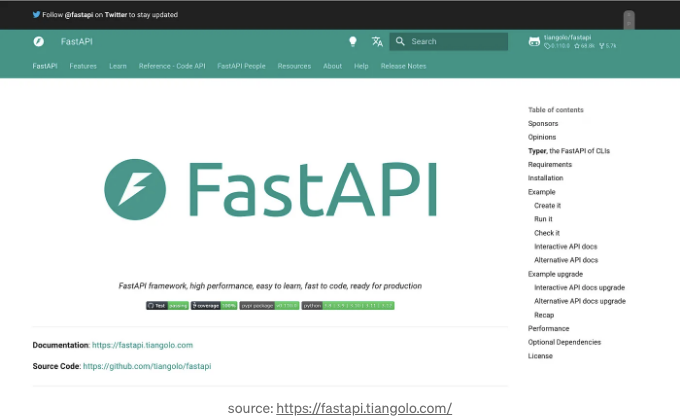Select the FastAPI navigation tab

click(45, 66)
